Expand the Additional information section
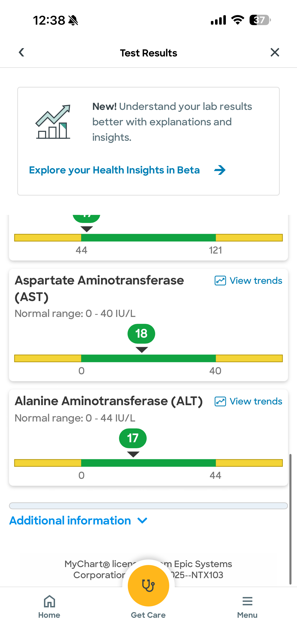Viewport: 297px width, 644px height. [x=70, y=521]
